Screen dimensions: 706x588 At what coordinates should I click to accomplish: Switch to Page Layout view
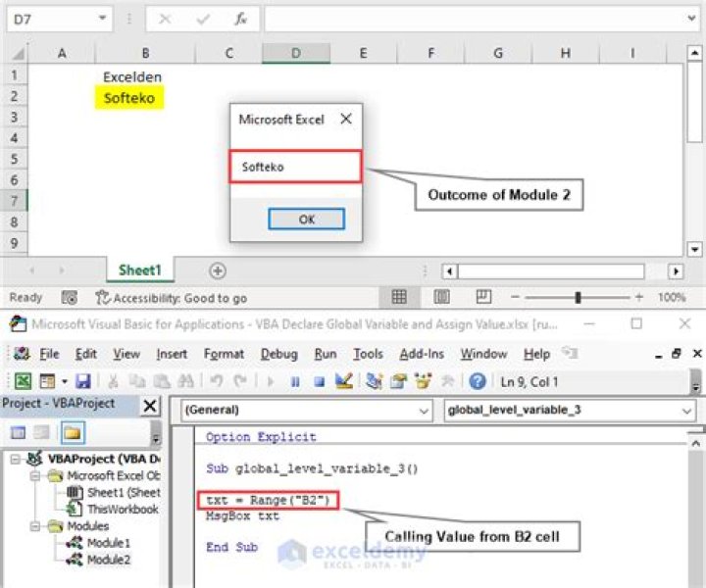441,297
